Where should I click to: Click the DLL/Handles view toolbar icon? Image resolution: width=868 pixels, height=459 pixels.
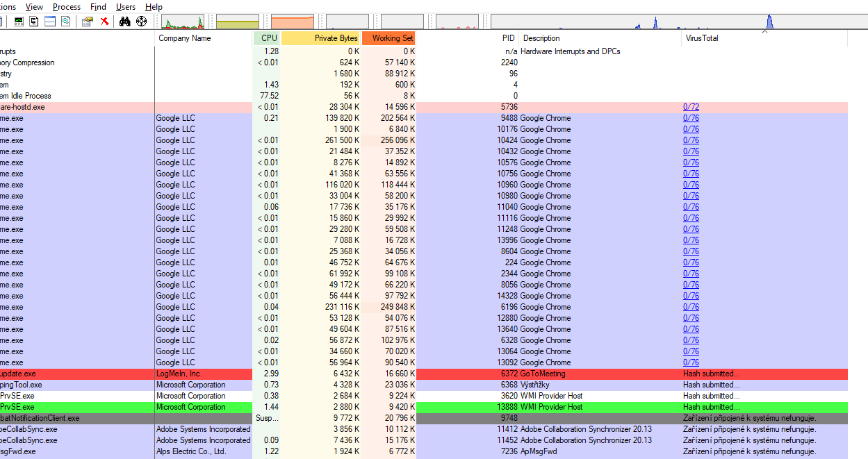(x=65, y=22)
